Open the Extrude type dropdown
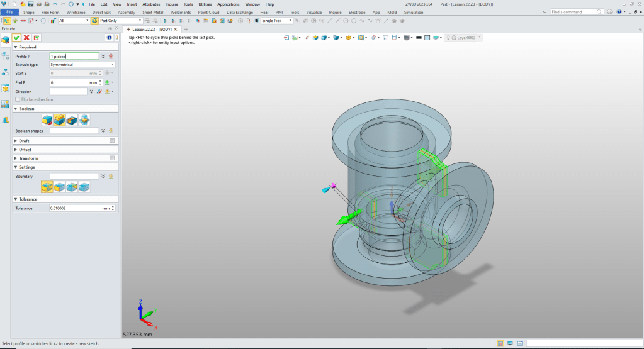 click(82, 65)
